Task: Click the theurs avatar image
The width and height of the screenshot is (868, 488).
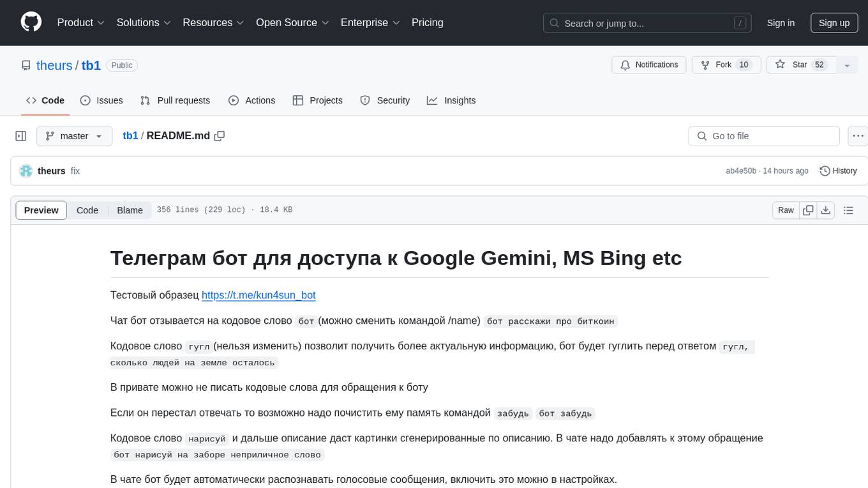Action: 26,171
